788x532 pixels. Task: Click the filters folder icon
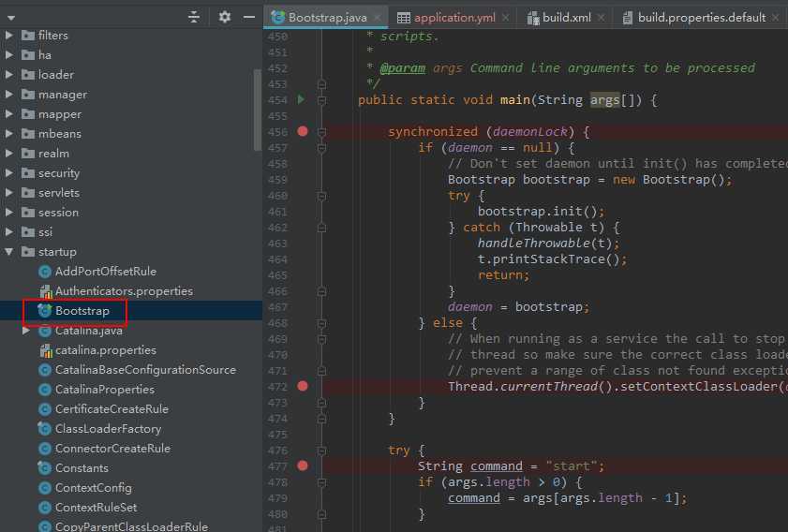tap(28, 36)
